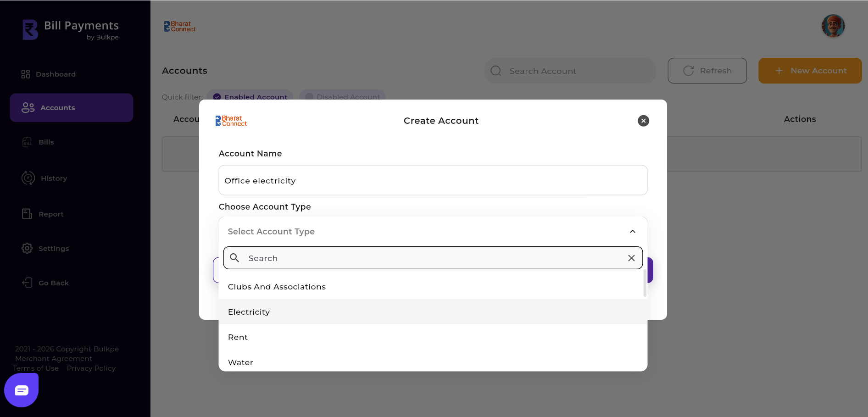Choose Rent as the account type
This screenshot has height=417, width=868.
(x=238, y=337)
